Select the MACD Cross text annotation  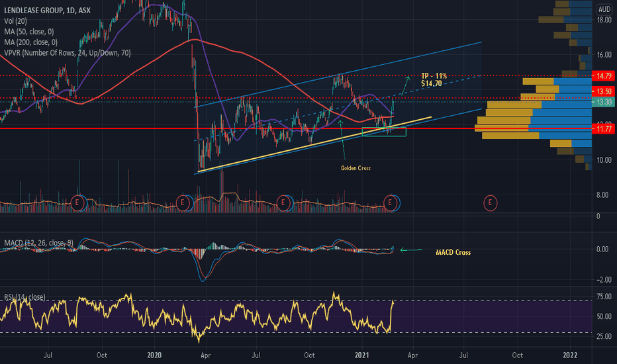pyautogui.click(x=453, y=252)
